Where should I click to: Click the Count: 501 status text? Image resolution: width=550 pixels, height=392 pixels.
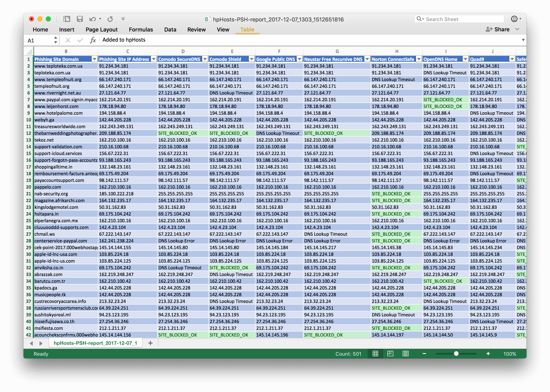[348, 354]
